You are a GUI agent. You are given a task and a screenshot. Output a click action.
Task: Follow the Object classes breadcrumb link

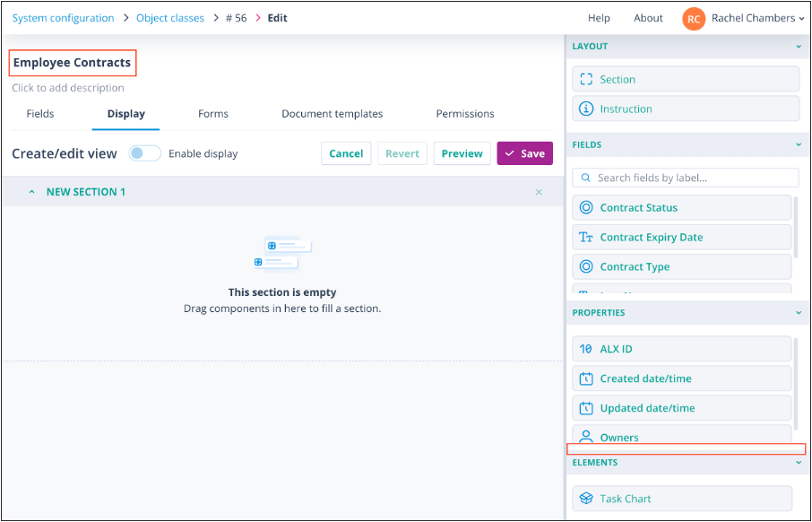pyautogui.click(x=170, y=18)
